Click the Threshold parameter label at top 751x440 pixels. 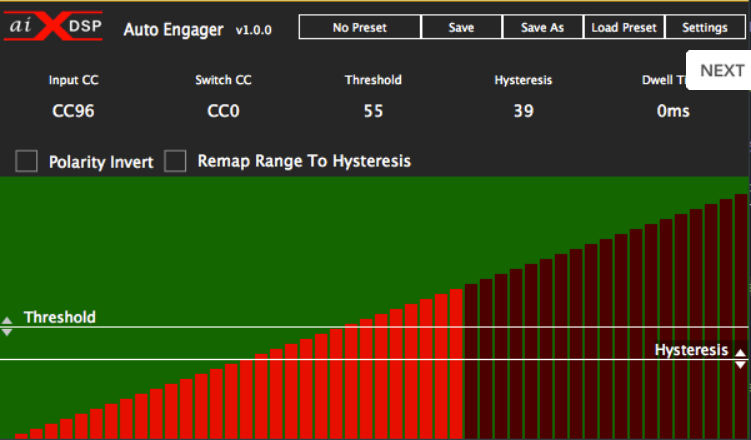click(373, 80)
